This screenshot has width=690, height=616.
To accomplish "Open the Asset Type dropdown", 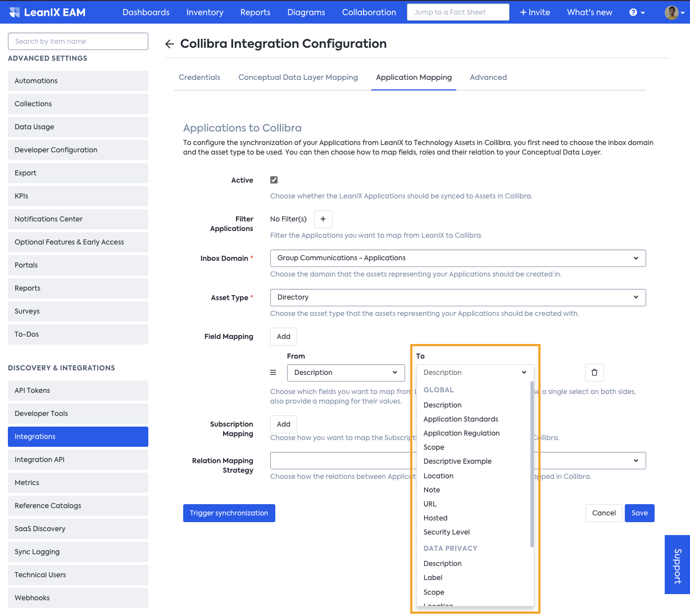I will pyautogui.click(x=458, y=297).
